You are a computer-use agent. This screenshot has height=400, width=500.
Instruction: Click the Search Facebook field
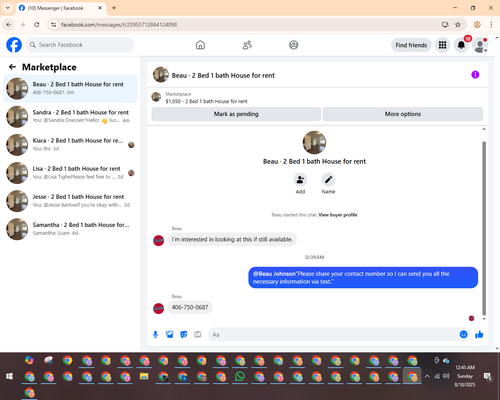80,45
